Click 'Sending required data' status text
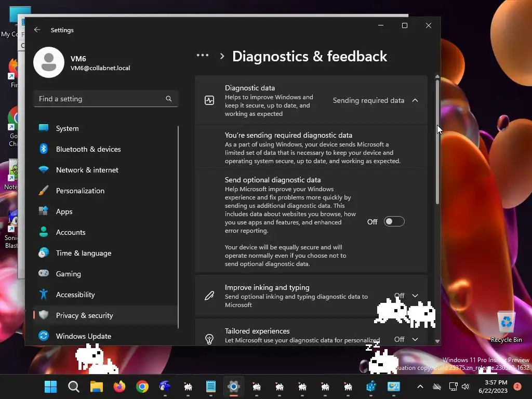 (x=368, y=100)
